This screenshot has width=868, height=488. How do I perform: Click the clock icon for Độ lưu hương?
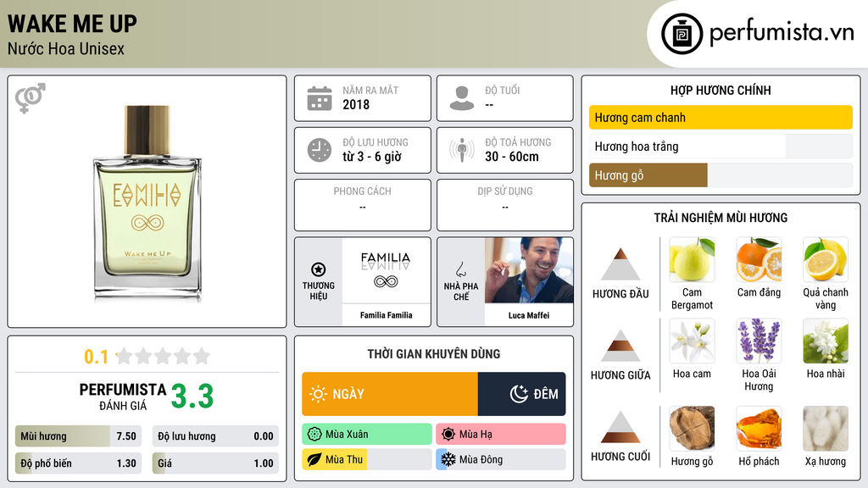320,150
